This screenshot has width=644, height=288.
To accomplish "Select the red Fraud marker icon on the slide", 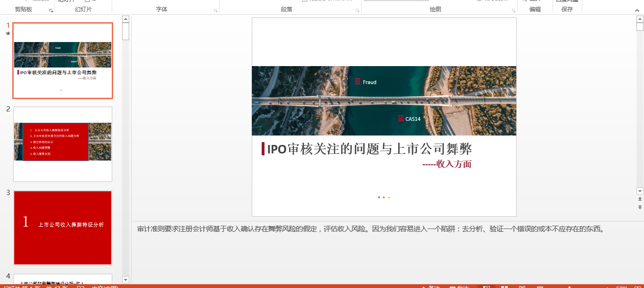I will (x=357, y=82).
